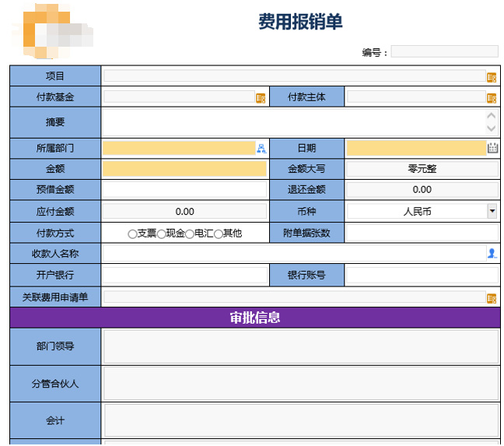Open the 日期 calendar picker icon
The image size is (504, 446).
[492, 148]
